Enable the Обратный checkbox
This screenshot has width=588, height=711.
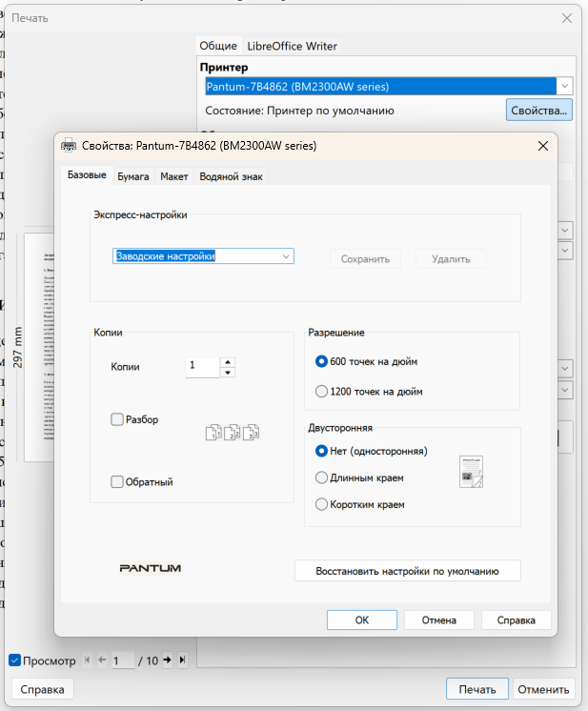117,482
